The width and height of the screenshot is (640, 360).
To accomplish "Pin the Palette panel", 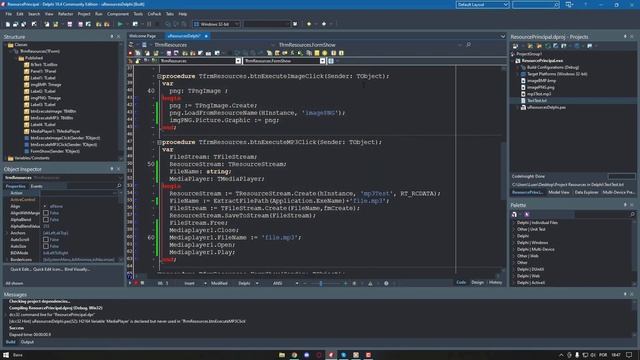I will [625, 204].
